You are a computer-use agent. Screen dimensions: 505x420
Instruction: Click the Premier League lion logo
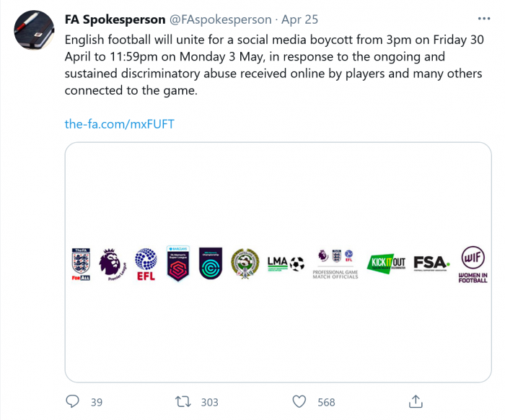click(112, 263)
